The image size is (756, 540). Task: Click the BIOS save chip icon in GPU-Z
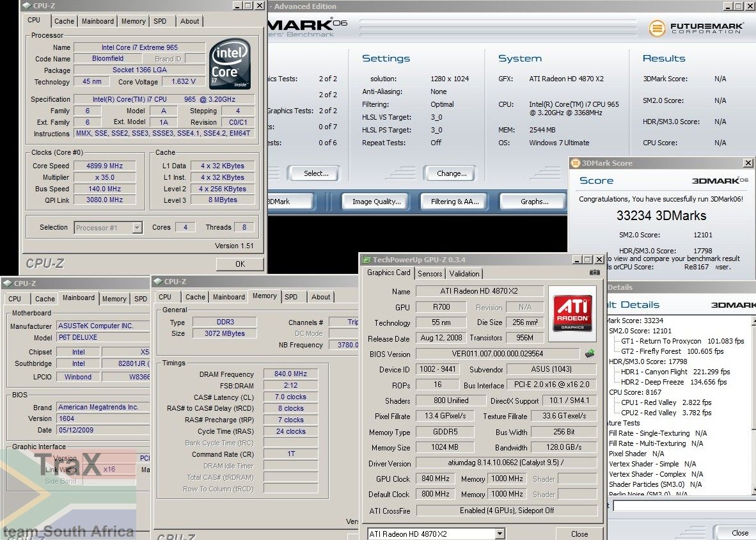[x=590, y=354]
